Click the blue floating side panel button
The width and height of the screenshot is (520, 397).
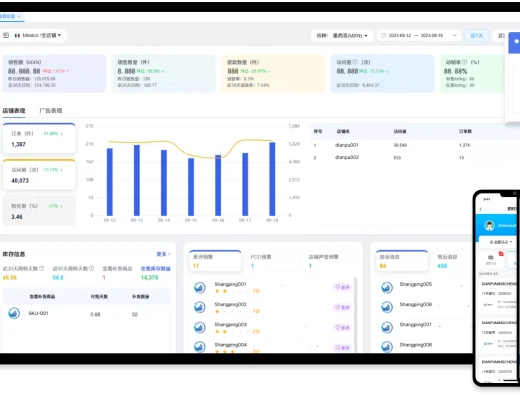coord(515,42)
